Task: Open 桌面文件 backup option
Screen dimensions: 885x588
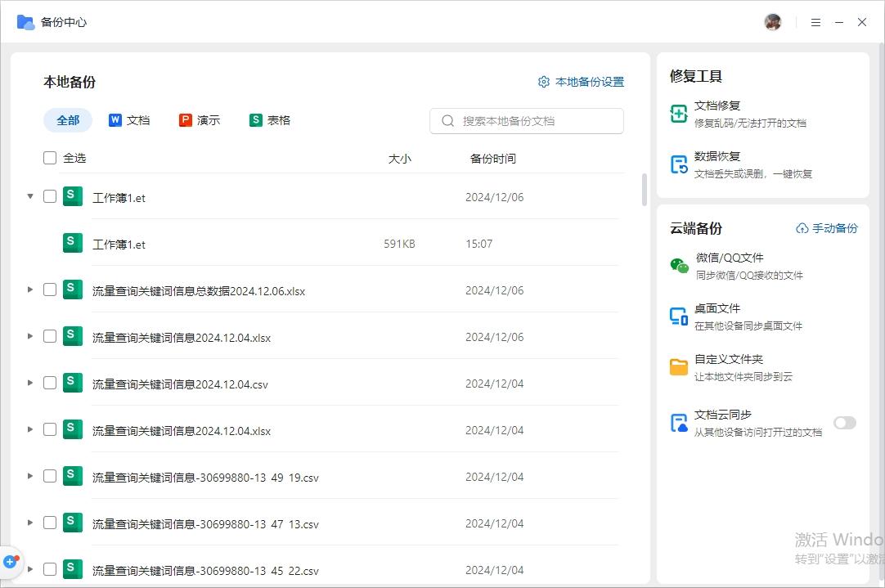Action: [736, 317]
